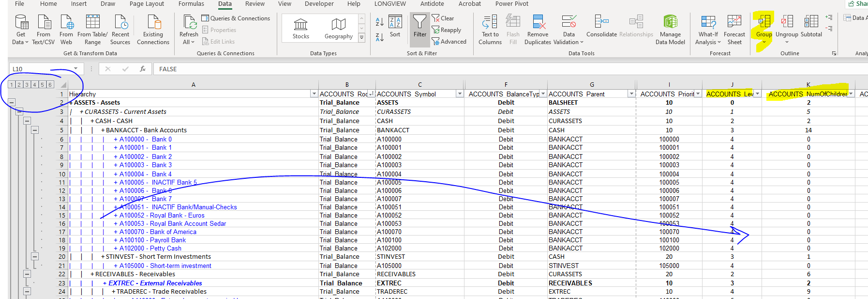Screen dimensions: 868x299
Task: Open Outline group dialog launcher
Action: click(x=834, y=53)
